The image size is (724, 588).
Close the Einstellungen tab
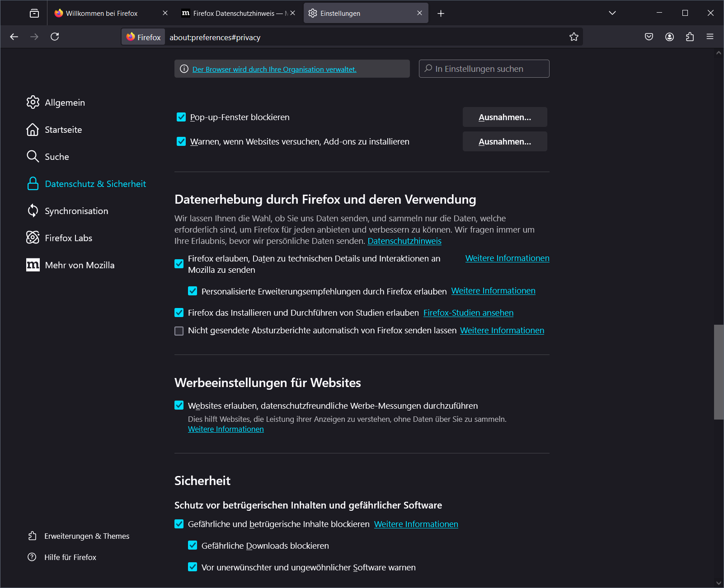pyautogui.click(x=420, y=13)
